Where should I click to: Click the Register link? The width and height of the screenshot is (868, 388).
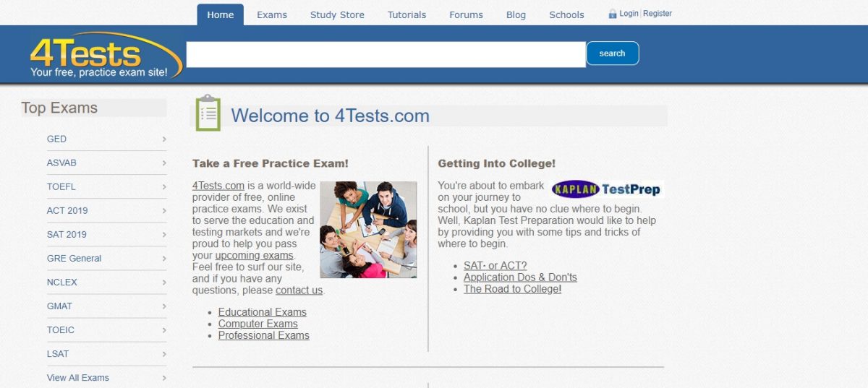(x=658, y=14)
